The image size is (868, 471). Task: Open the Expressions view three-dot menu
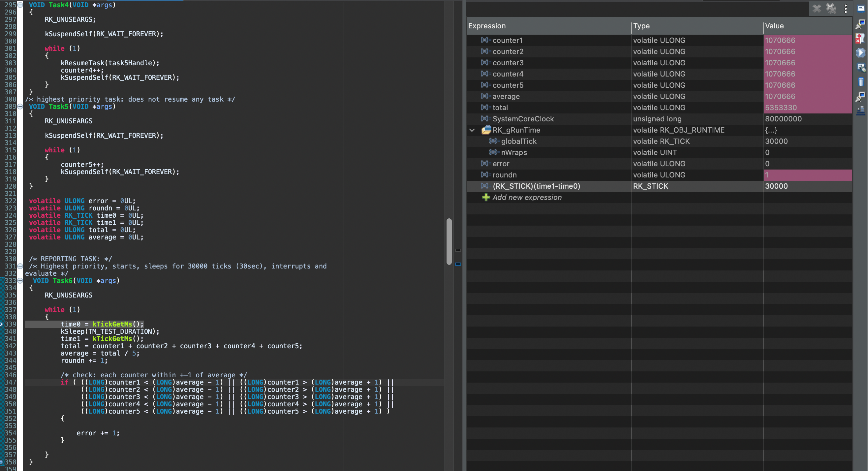click(846, 9)
